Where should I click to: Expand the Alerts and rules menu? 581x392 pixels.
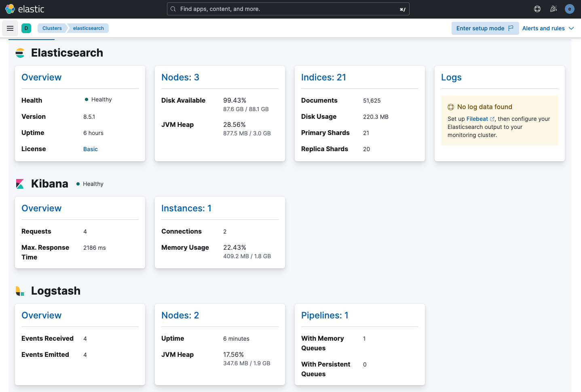(x=548, y=28)
